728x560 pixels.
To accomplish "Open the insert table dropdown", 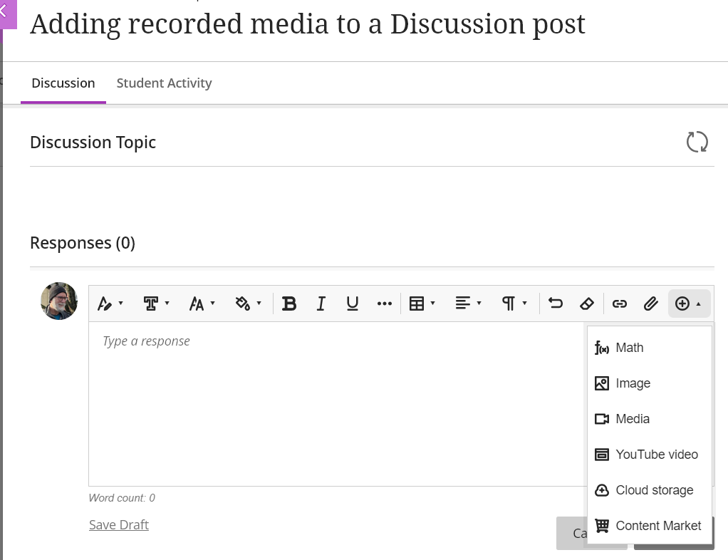I will [422, 304].
